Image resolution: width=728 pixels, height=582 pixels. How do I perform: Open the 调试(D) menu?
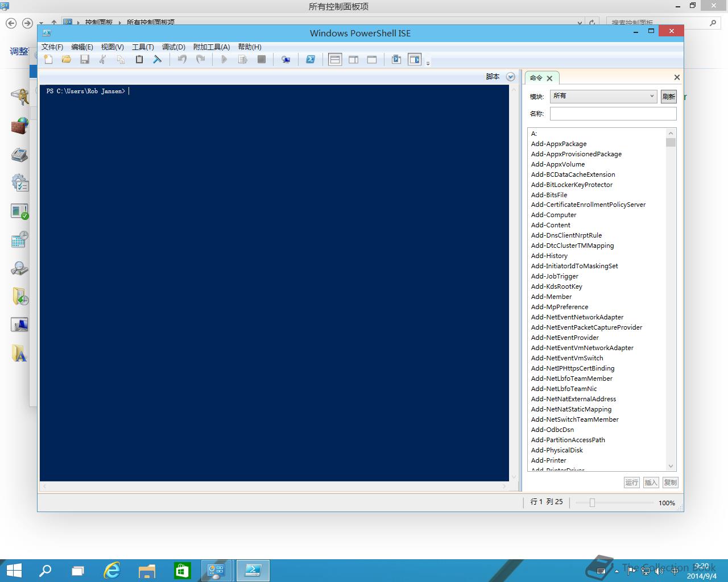point(173,47)
